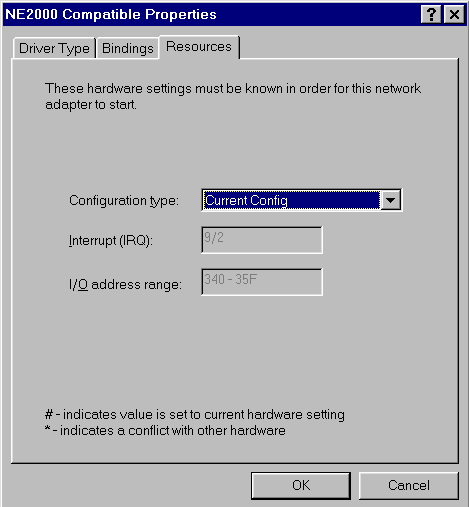
Task: Click the Interrupt (IRQ) label
Action: coord(111,241)
